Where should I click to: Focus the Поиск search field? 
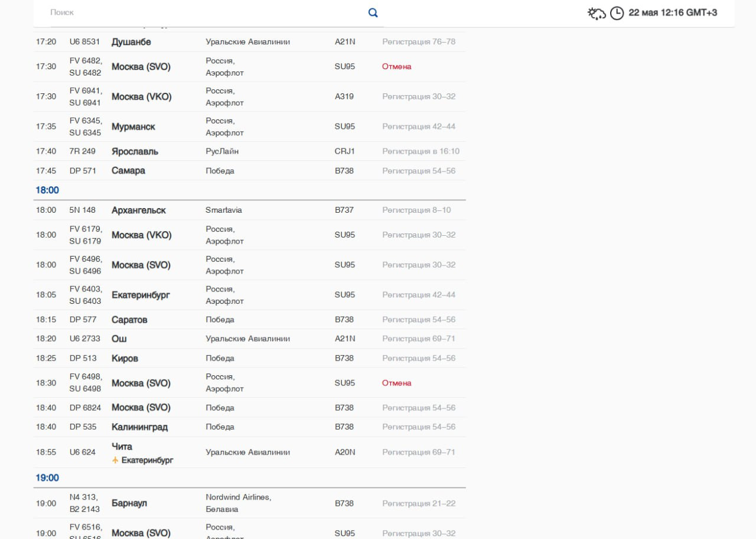pyautogui.click(x=207, y=12)
